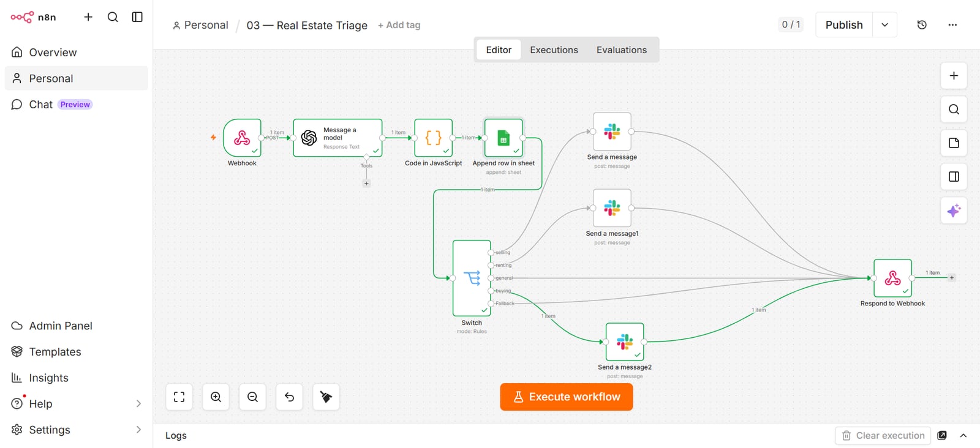Switch to the Evaluations tab
This screenshot has height=448, width=980.
pos(622,50)
